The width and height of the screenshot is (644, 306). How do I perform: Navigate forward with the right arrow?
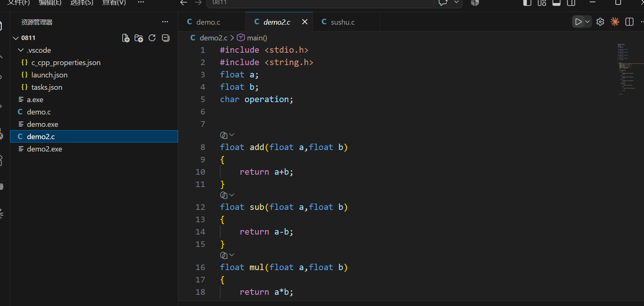[198, 3]
